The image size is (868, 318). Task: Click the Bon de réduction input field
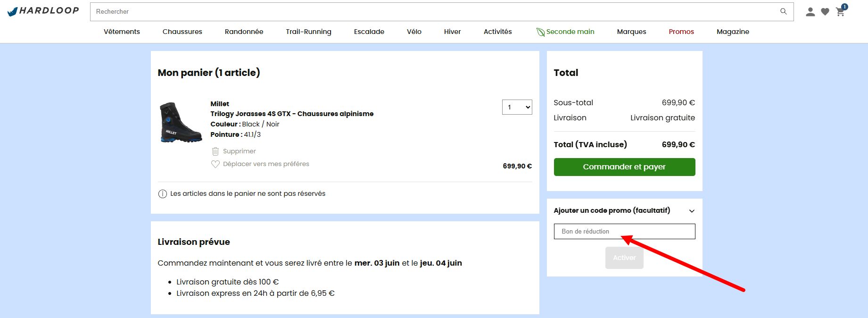click(624, 231)
